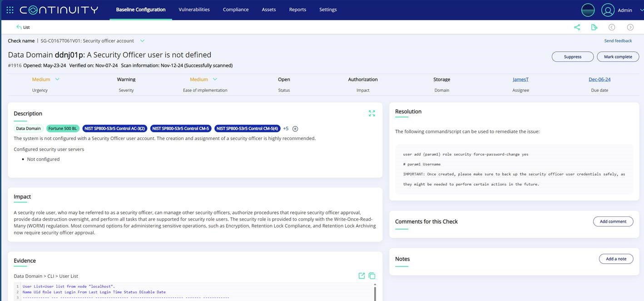Show more tags with plus icon
This screenshot has height=301, width=644.
pyautogui.click(x=295, y=129)
